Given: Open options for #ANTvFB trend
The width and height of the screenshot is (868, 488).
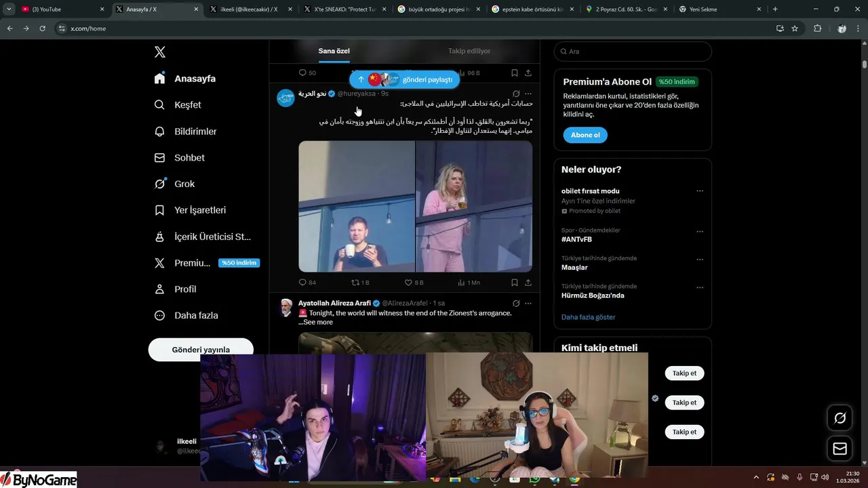Looking at the screenshot, I should click(x=700, y=231).
